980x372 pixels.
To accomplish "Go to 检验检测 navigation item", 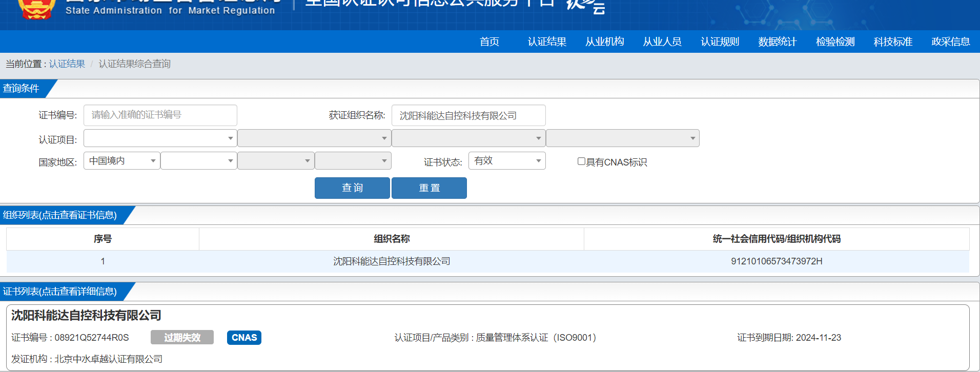I will pyautogui.click(x=835, y=42).
